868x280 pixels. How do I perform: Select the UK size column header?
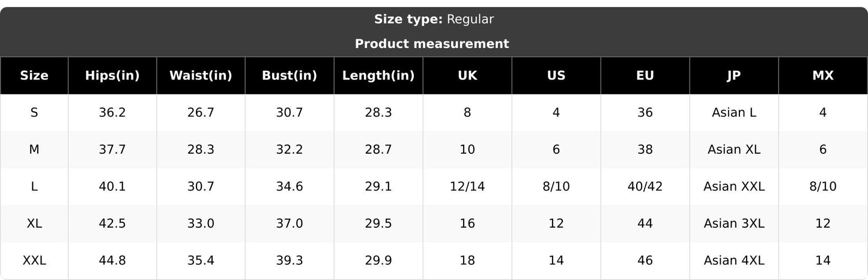click(x=467, y=76)
